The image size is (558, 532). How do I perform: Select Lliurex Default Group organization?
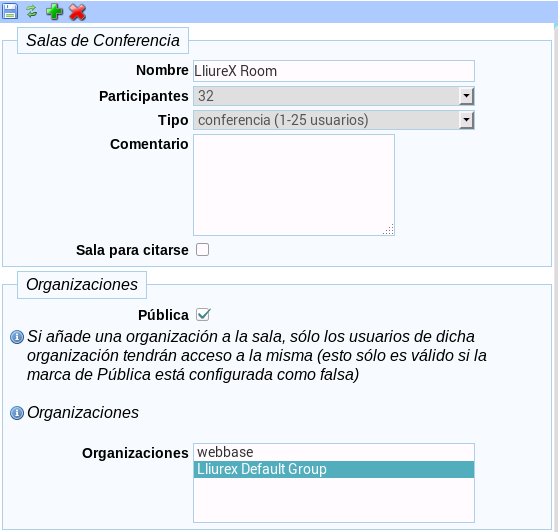(x=333, y=469)
